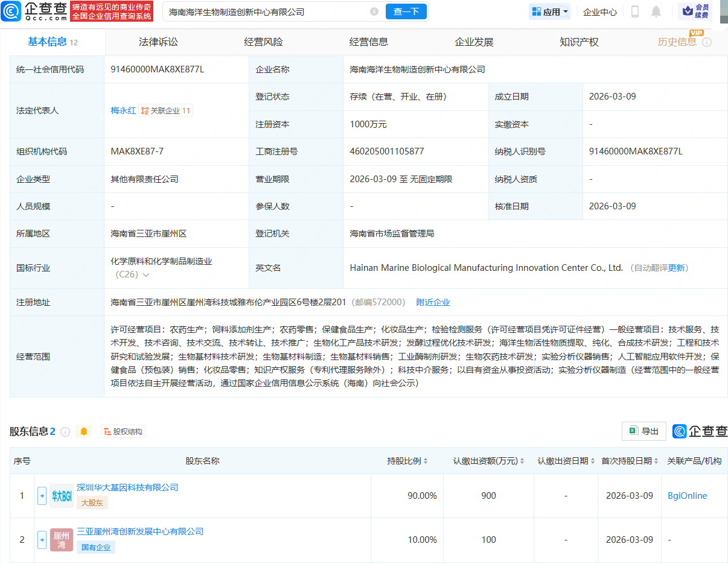Click the export (导出) Excel icon
728x564 pixels.
(643, 431)
